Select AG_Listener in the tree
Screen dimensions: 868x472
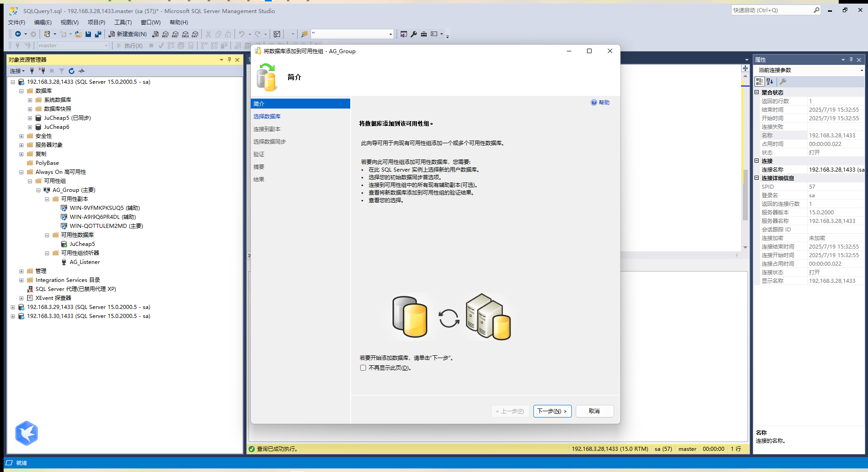(85, 262)
